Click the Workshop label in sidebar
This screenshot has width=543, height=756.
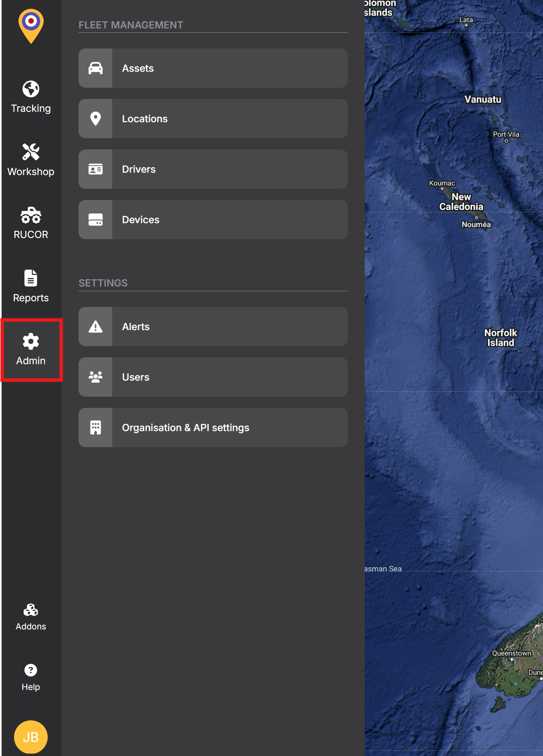(31, 171)
